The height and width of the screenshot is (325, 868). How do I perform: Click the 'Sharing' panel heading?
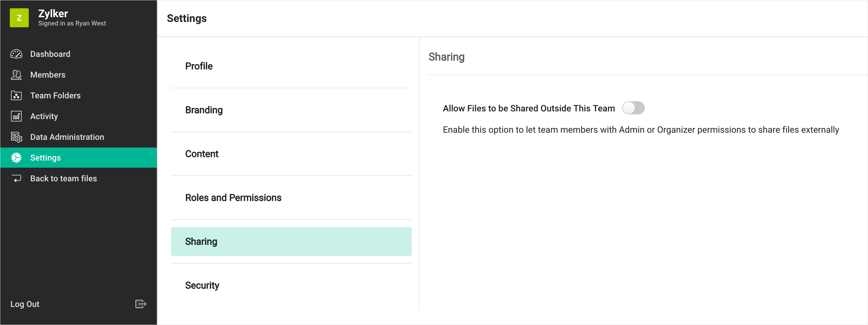[x=446, y=57]
